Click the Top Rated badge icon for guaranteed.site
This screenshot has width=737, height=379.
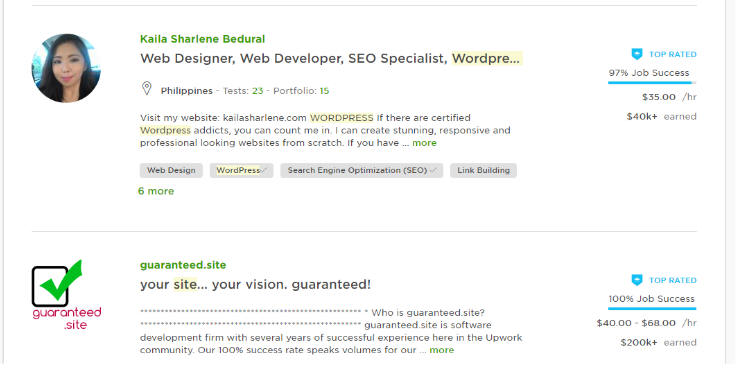637,280
